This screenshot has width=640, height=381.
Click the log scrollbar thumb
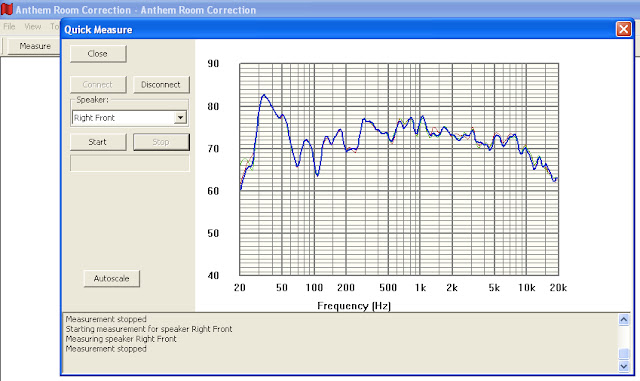624,353
